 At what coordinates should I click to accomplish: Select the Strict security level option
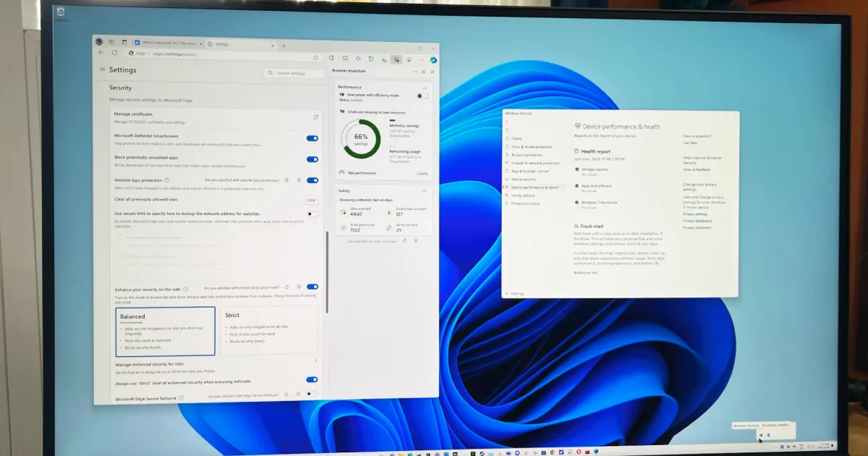click(x=269, y=329)
